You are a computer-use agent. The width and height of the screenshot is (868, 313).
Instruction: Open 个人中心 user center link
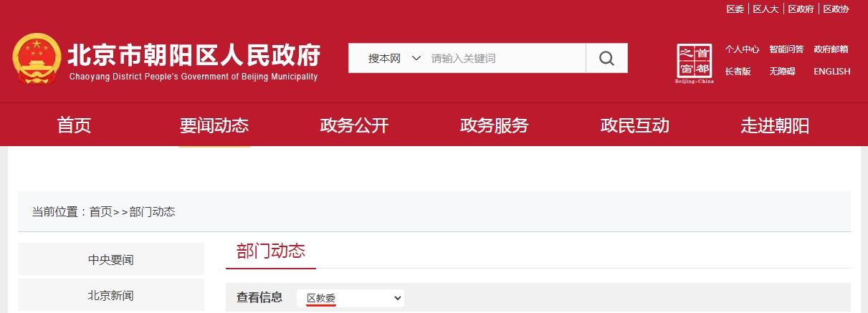[x=742, y=49]
